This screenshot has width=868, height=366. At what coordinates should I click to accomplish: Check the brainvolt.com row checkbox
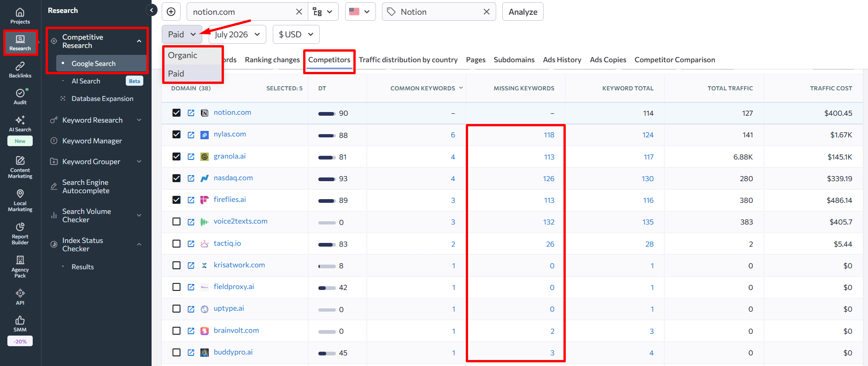pyautogui.click(x=176, y=331)
